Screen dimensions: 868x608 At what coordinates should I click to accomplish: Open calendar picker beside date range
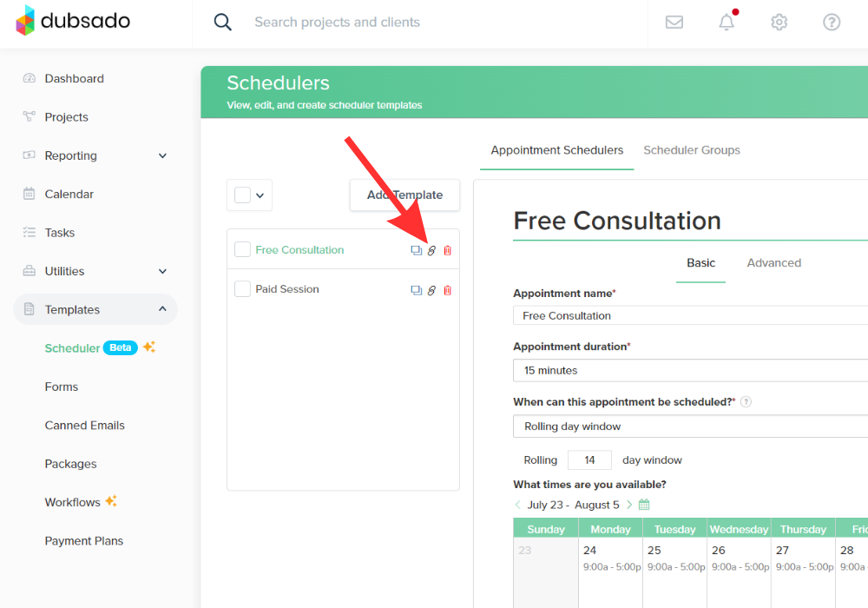pos(644,505)
